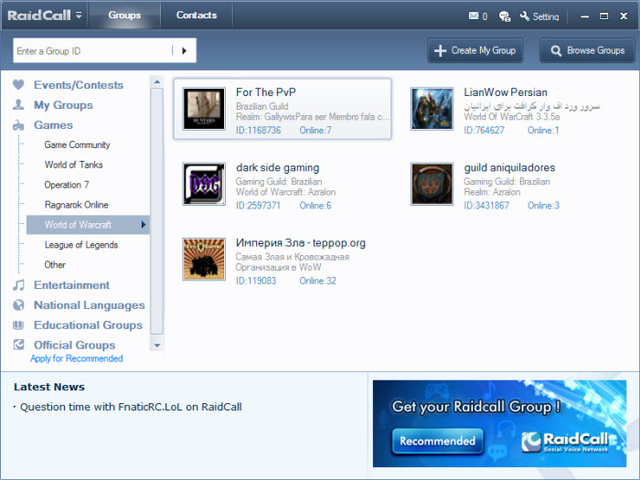Open the chat bubbles notification icon
The height and width of the screenshot is (480, 640).
click(504, 16)
